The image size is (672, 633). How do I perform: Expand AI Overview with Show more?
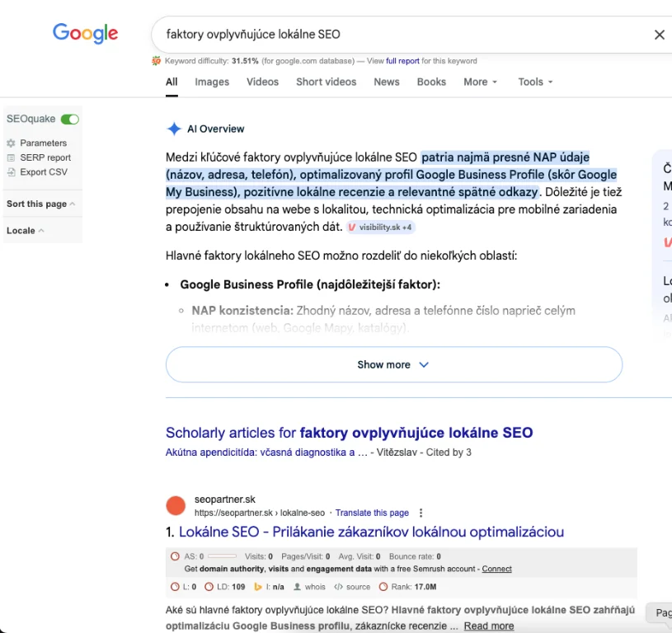tap(393, 364)
